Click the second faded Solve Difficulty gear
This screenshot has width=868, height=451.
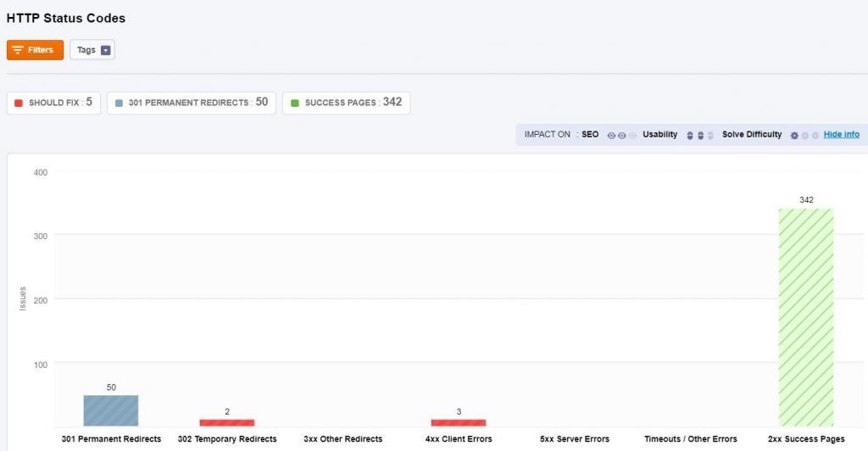tap(805, 136)
